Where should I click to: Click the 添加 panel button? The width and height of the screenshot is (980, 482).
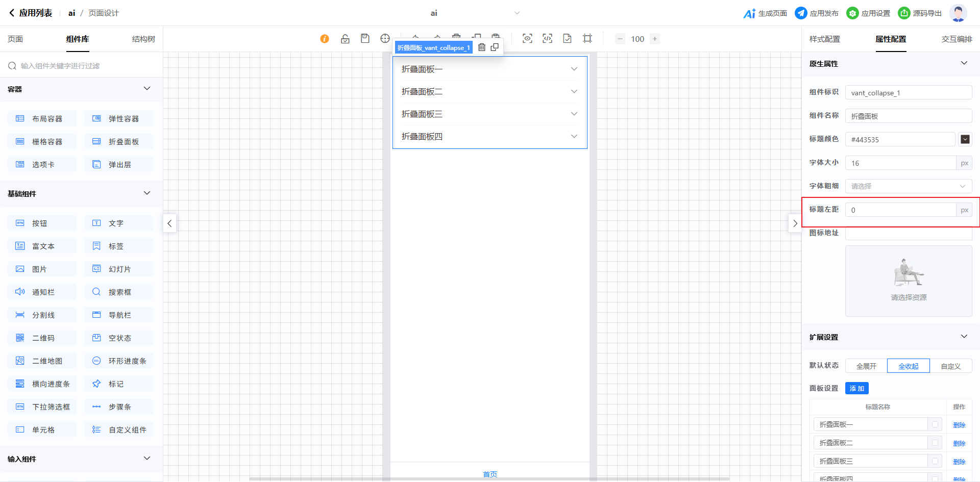856,389
